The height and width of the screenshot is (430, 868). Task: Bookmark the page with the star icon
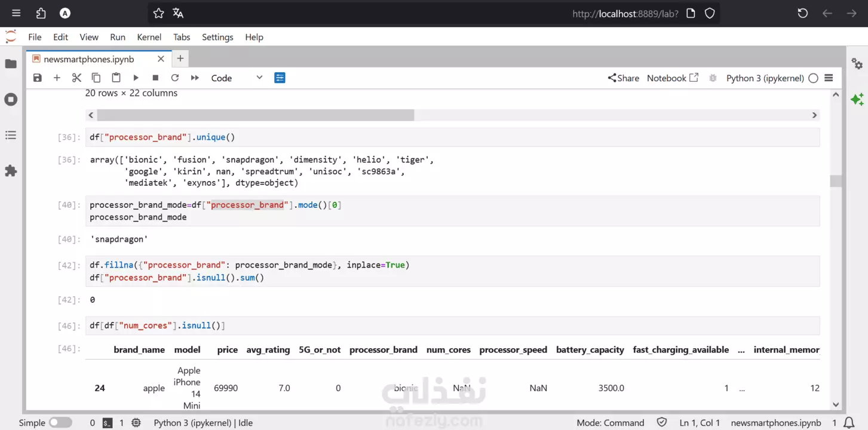point(158,13)
